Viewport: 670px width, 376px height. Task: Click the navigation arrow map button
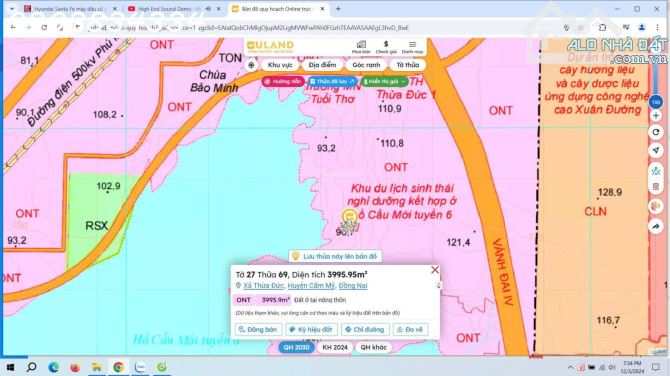coord(655,150)
